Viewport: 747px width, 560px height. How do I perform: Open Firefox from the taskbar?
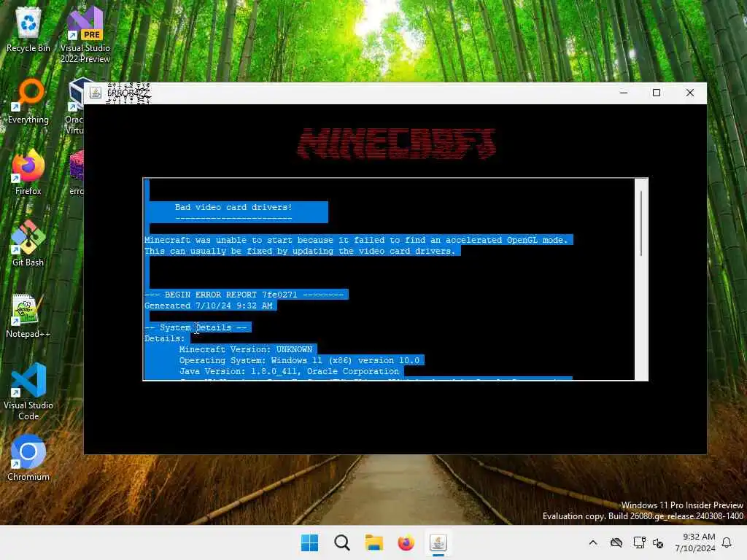click(x=406, y=542)
